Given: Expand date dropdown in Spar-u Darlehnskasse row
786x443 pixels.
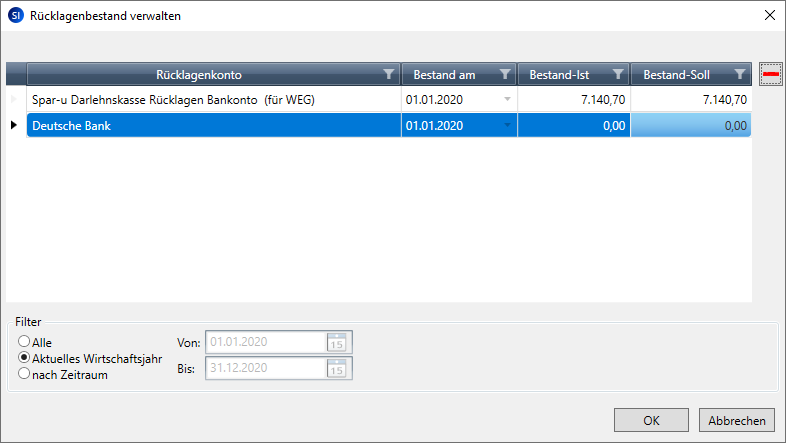Looking at the screenshot, I should coord(507,100).
